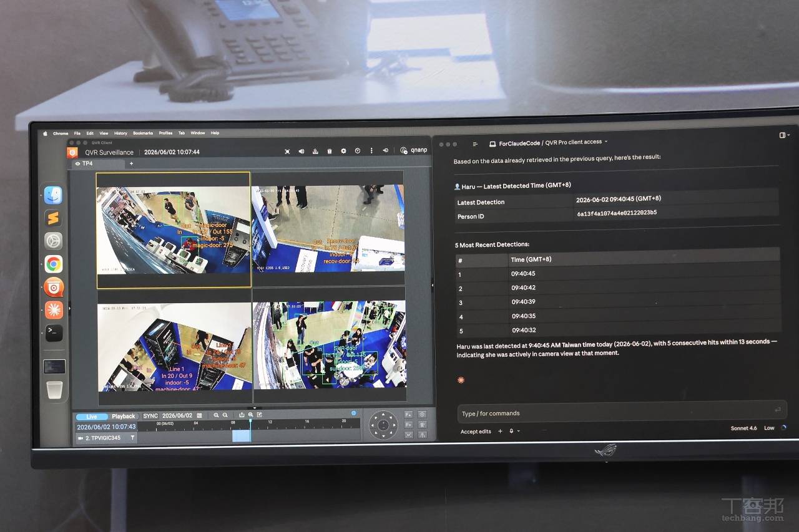Screen dimensions: 799x532
Task: Click the QVR Surveillance orange logo
Action: 72,152
